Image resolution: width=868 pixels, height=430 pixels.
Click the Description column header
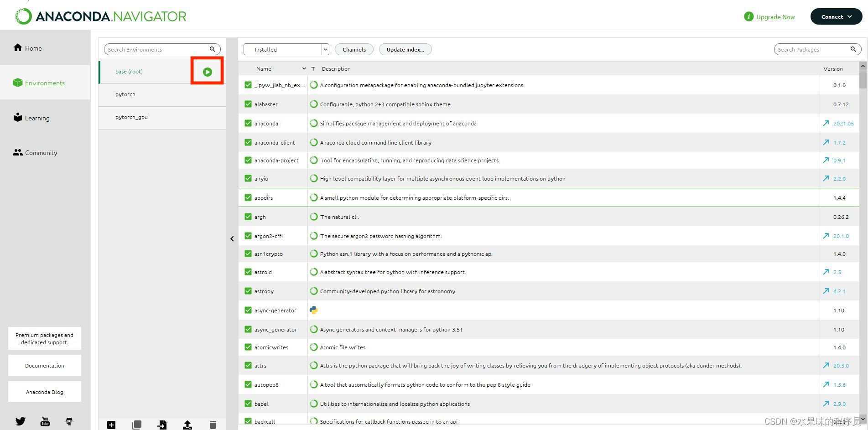click(x=336, y=68)
